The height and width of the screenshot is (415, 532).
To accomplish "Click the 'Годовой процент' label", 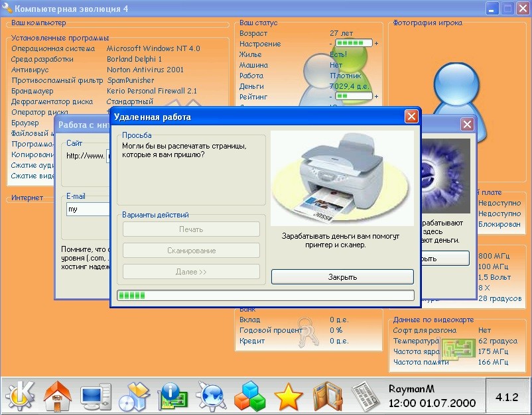I will [x=271, y=330].
